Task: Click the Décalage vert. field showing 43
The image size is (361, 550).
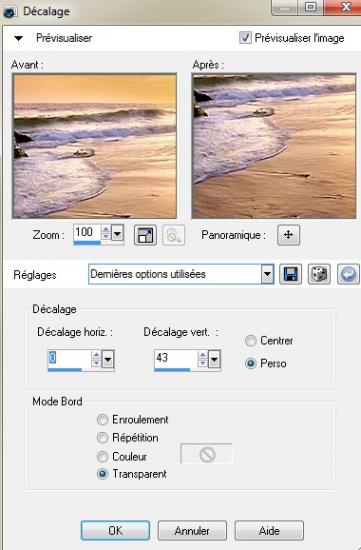Action: click(176, 358)
